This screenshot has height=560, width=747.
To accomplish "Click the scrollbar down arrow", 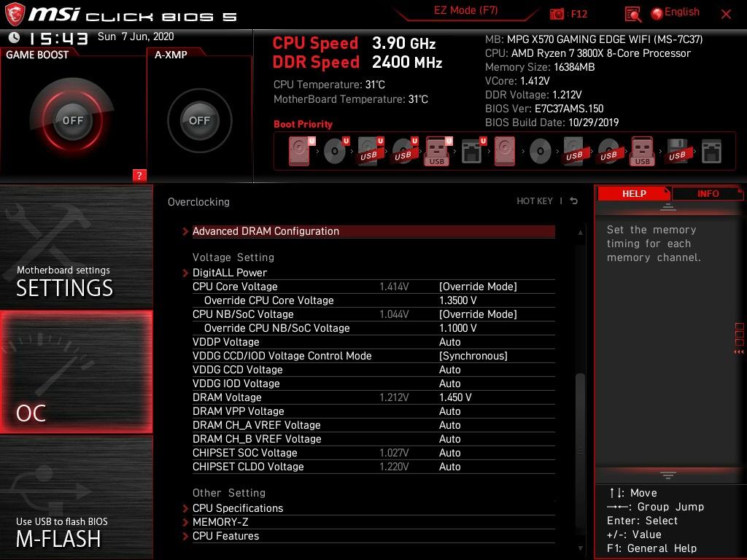I will [x=580, y=548].
